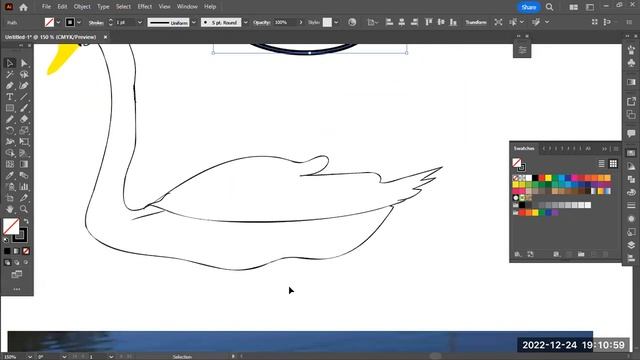Click Vertical Align Bottom button
Image resolution: width=640 pixels, height=360 pixels.
[453, 22]
